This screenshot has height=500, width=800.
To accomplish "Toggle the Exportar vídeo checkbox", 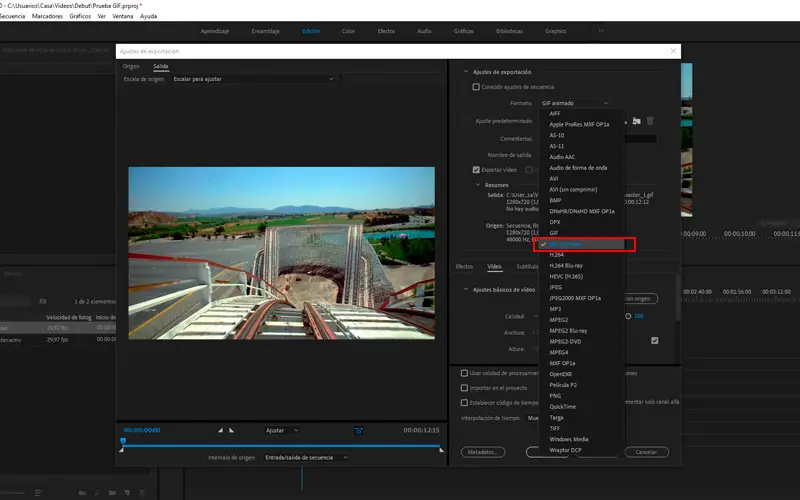I will [476, 169].
